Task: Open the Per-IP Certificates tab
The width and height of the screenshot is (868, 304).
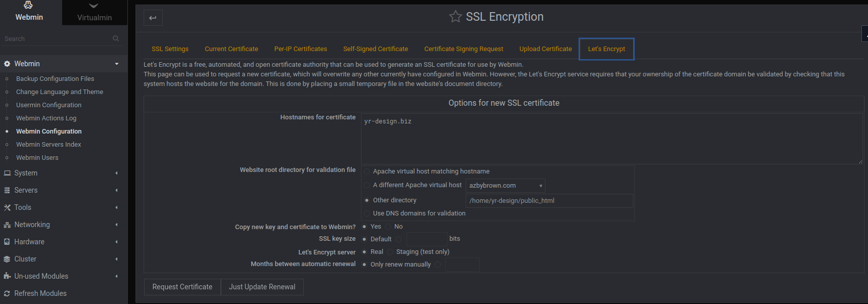Action: click(x=301, y=49)
